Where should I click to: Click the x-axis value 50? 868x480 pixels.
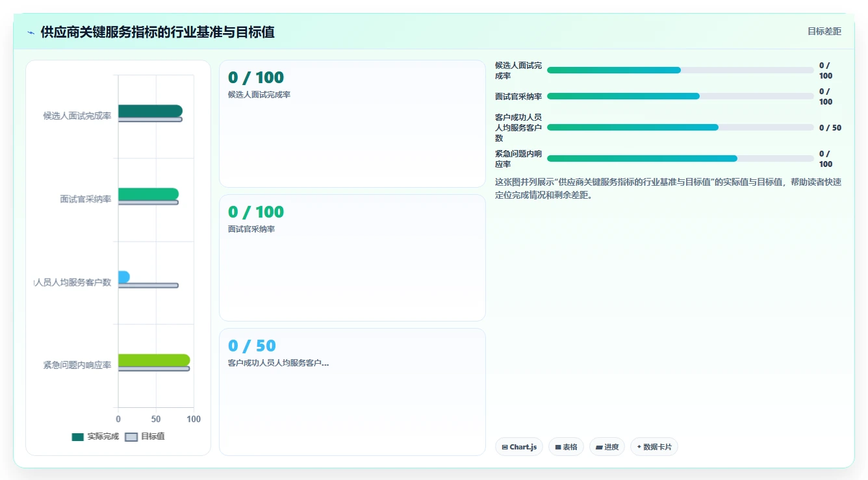[156, 420]
